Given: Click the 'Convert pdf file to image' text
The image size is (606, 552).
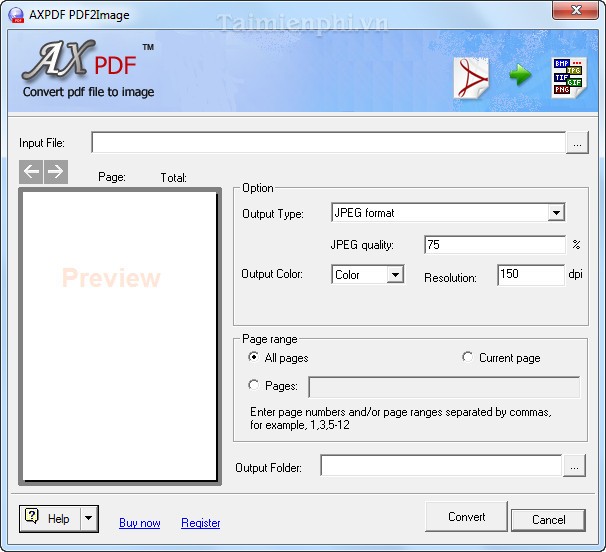Looking at the screenshot, I should click(x=89, y=92).
